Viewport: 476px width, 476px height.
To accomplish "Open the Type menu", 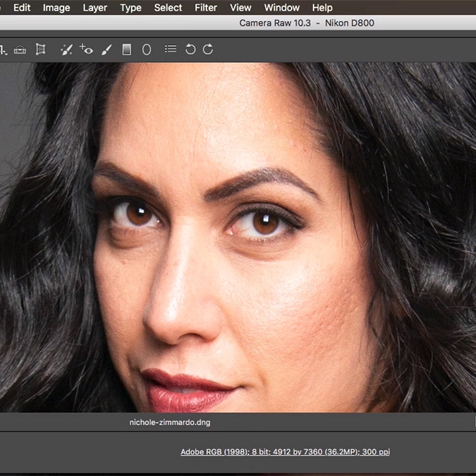I will [131, 7].
